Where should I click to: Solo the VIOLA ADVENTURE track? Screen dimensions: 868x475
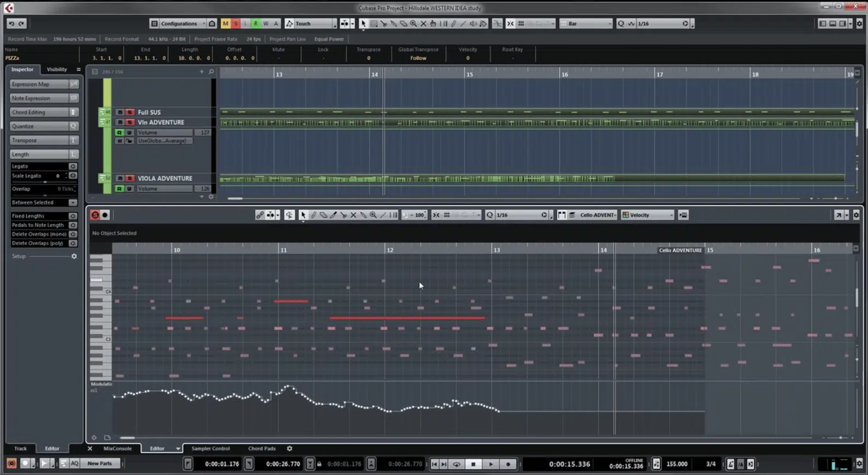(129, 179)
